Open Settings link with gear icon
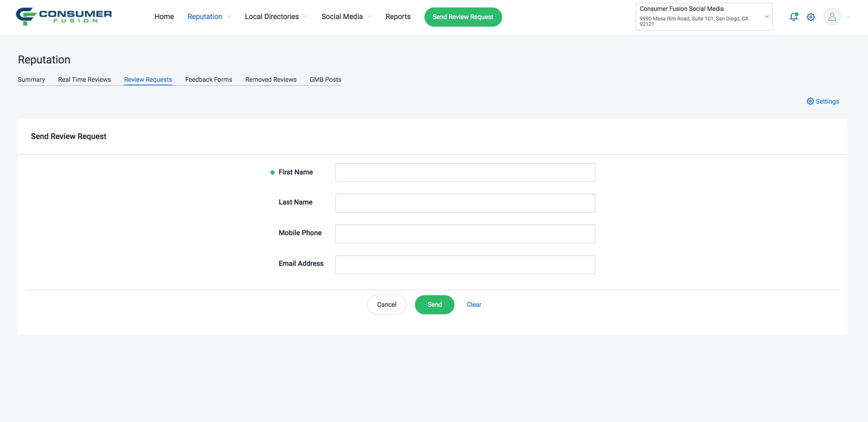868x422 pixels. tap(822, 101)
